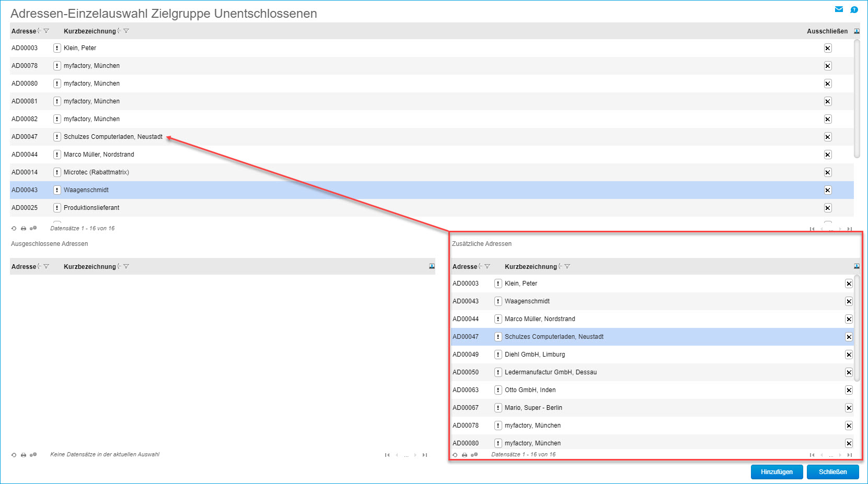Open the help speech bubble icon
The image size is (868, 484).
coord(854,9)
